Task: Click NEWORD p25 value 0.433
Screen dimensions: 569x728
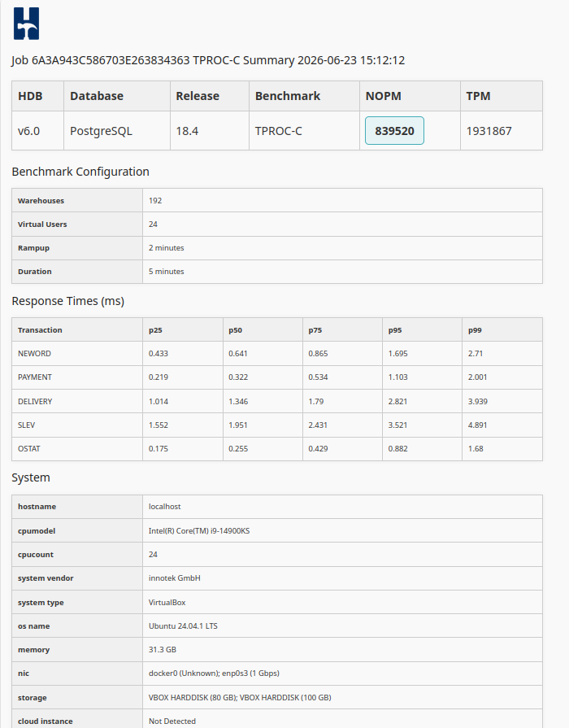Action: pos(159,354)
